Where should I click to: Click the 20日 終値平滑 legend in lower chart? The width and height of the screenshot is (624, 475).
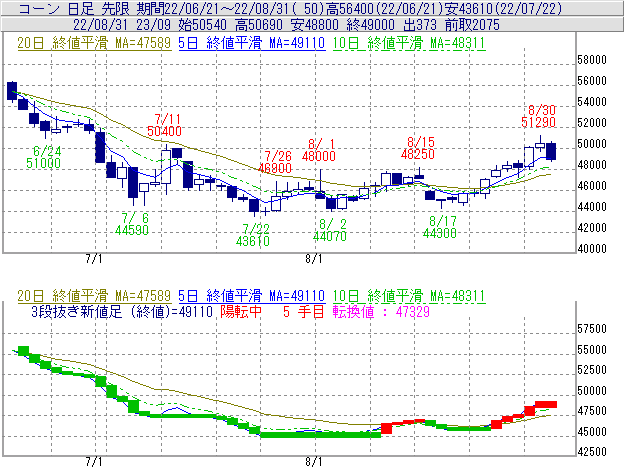tap(94, 296)
